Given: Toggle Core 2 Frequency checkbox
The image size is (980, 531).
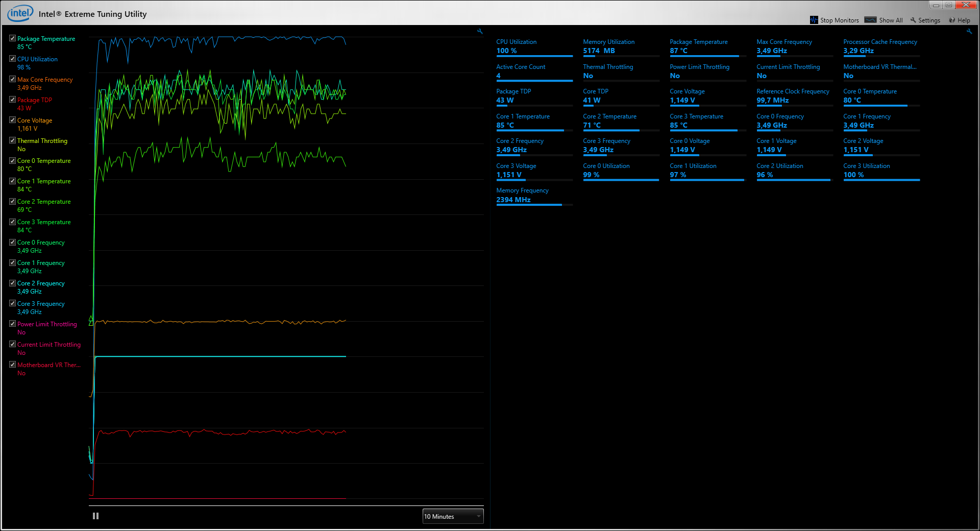Looking at the screenshot, I should tap(12, 283).
